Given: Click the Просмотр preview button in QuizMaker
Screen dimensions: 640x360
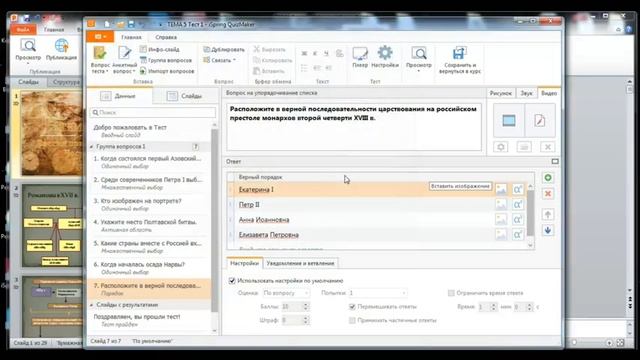Looking at the screenshot, I should pos(419,59).
